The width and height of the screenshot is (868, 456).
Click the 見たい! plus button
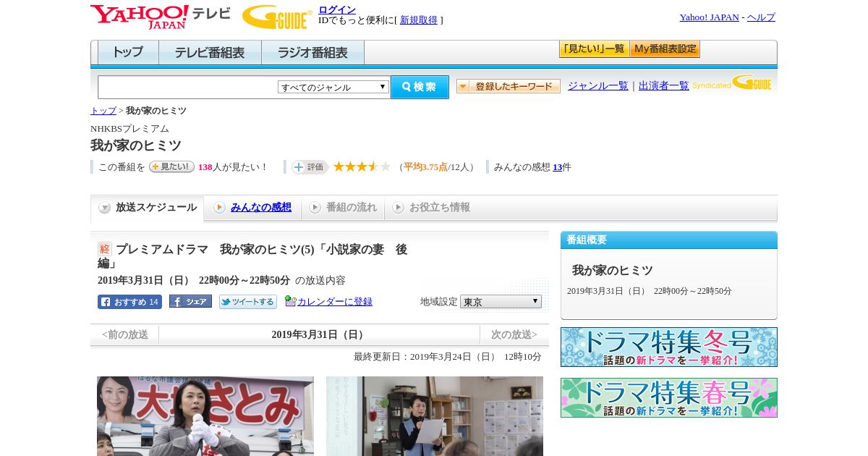[171, 166]
